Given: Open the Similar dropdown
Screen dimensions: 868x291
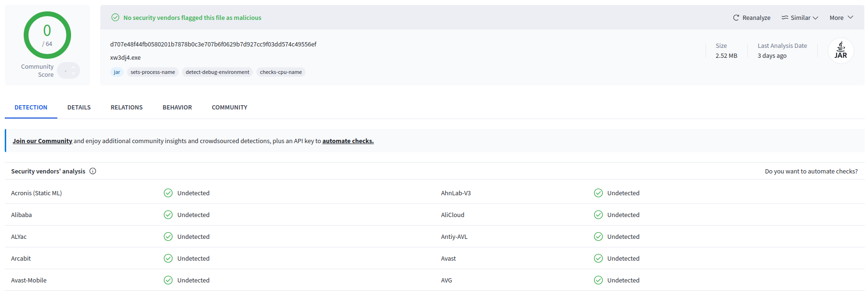Looking at the screenshot, I should click(x=800, y=18).
